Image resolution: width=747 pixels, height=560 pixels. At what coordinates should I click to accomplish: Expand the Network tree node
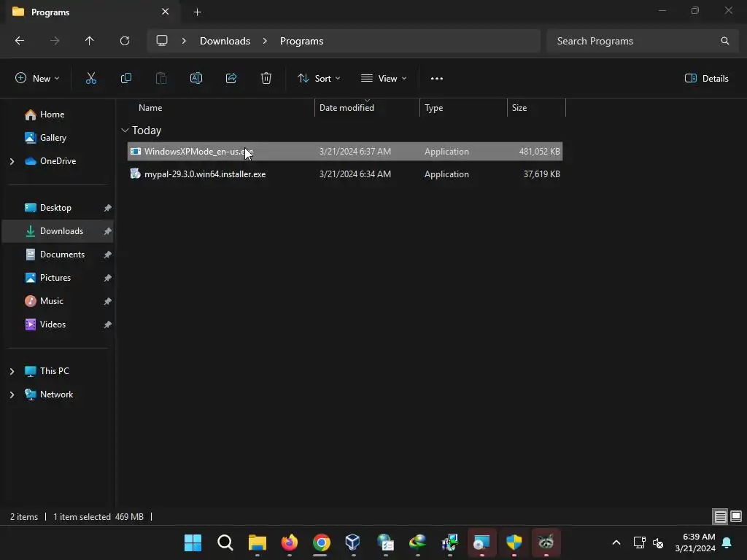12,394
